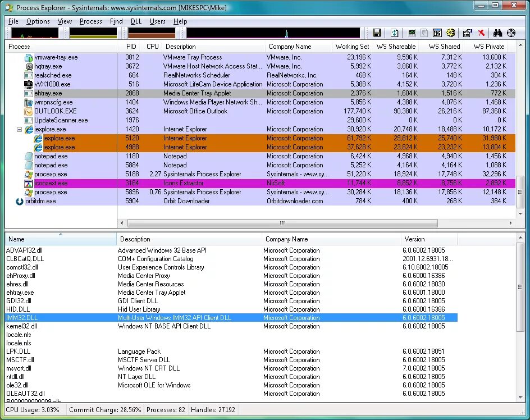Screen dimensions: 530x420
Task: Collapse the iexplore.exe process tree
Action: tap(19, 129)
